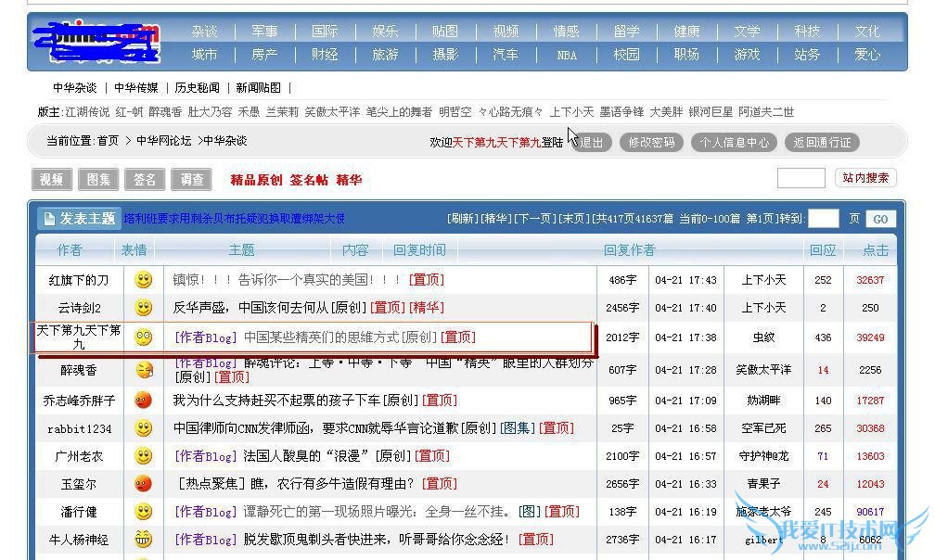Open the 视频 link in top navigation
Image resolution: width=935 pixels, height=560 pixels.
(506, 31)
